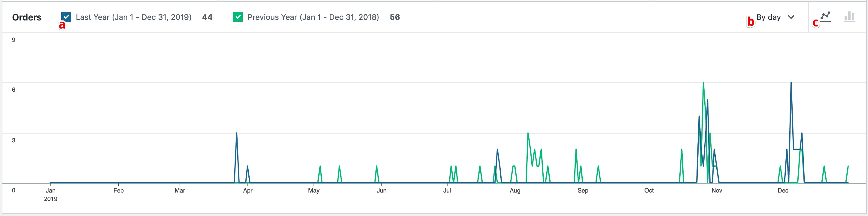Click the y-axis value 6
The height and width of the screenshot is (216, 868).
14,90
